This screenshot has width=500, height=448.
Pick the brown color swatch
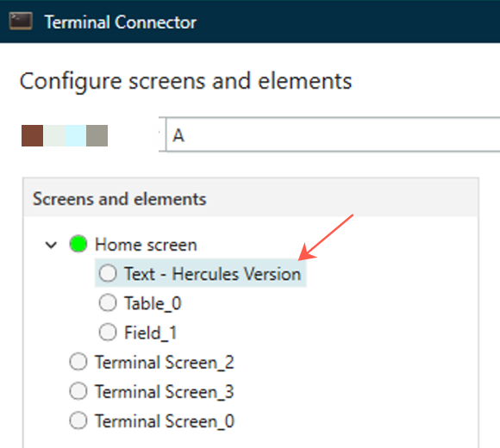[32, 136]
